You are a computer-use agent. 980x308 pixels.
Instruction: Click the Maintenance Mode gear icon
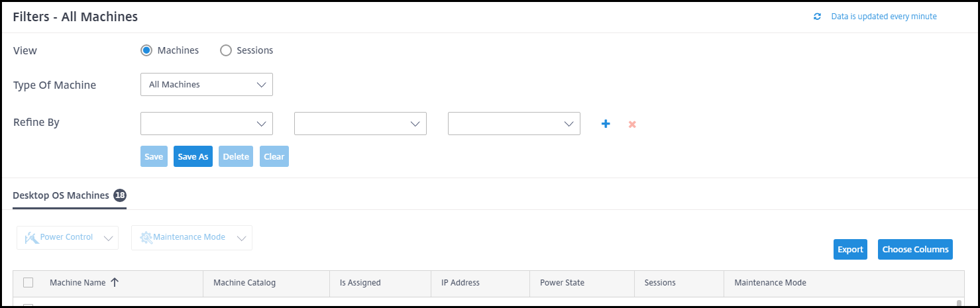click(145, 238)
